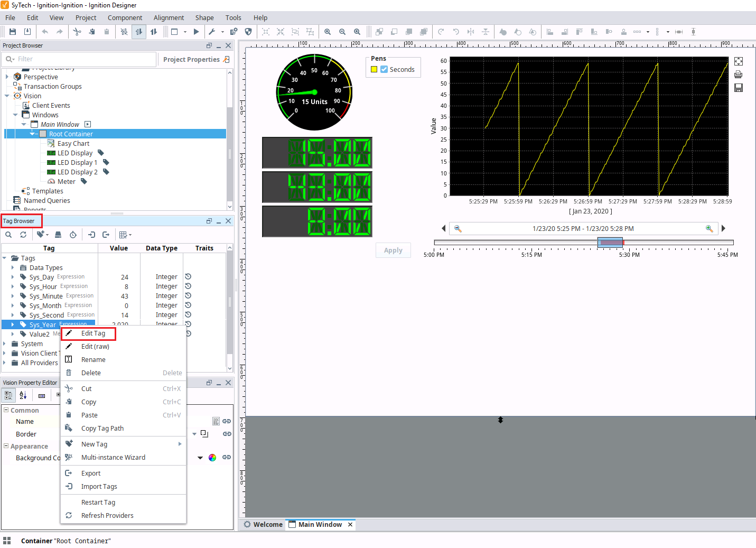Switch to the Welcome tab
The width and height of the screenshot is (756, 548).
click(x=263, y=524)
